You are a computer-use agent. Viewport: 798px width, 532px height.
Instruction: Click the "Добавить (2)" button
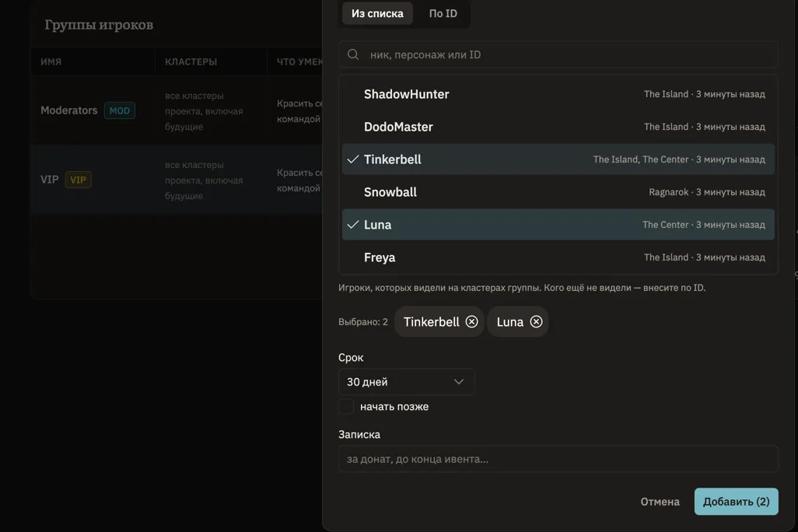pos(736,502)
